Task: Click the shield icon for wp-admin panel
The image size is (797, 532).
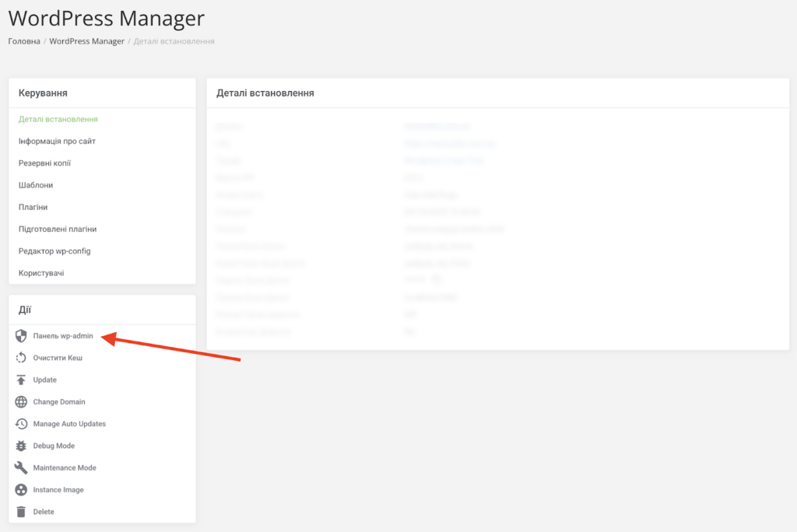Action: tap(21, 336)
